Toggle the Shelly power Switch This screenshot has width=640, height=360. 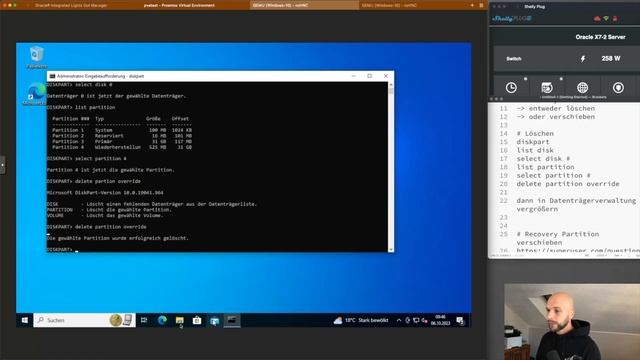(513, 59)
